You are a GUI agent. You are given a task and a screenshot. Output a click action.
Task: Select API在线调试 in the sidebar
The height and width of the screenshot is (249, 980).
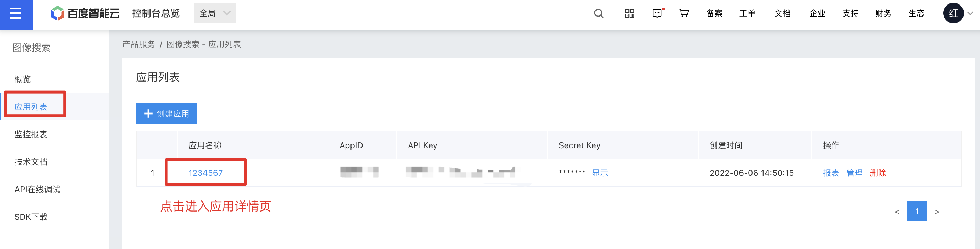point(37,190)
